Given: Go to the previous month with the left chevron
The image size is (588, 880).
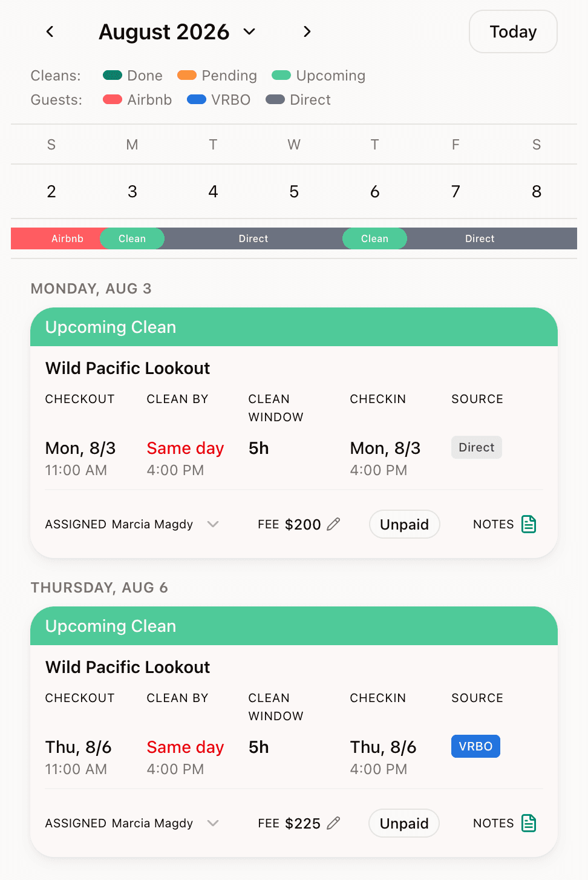Looking at the screenshot, I should coord(50,31).
